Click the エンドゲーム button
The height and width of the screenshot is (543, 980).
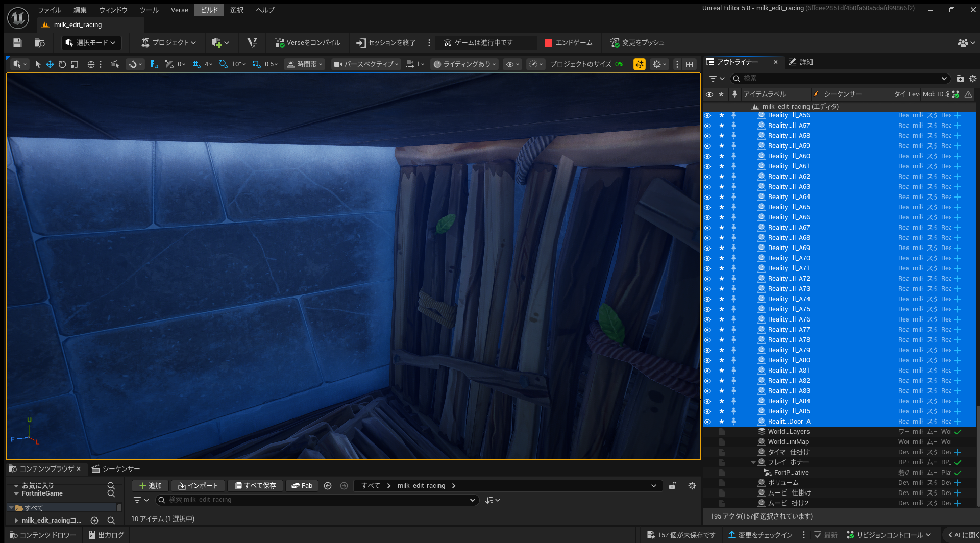pyautogui.click(x=569, y=43)
